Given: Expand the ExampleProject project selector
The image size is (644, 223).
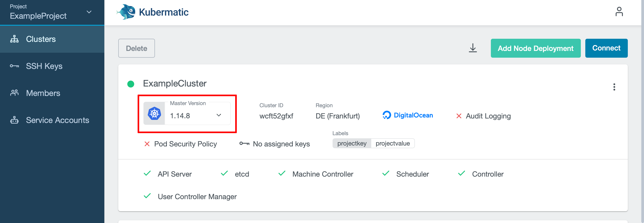Looking at the screenshot, I should [x=52, y=12].
